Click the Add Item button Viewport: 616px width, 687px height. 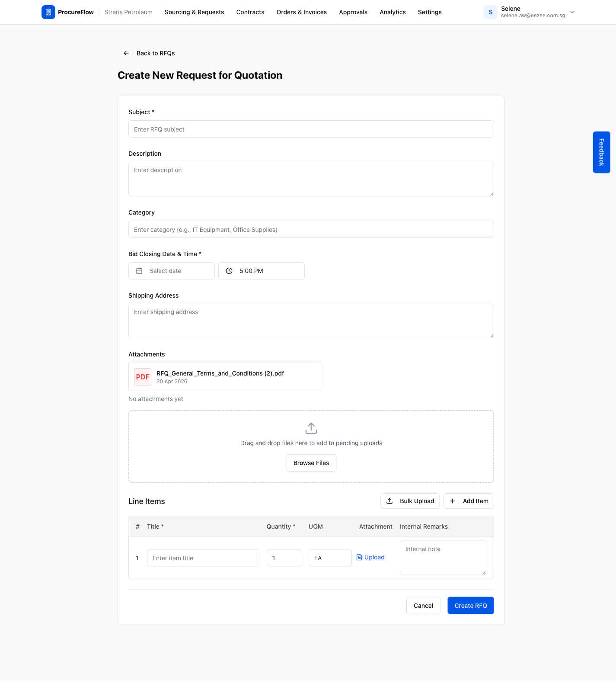(469, 501)
